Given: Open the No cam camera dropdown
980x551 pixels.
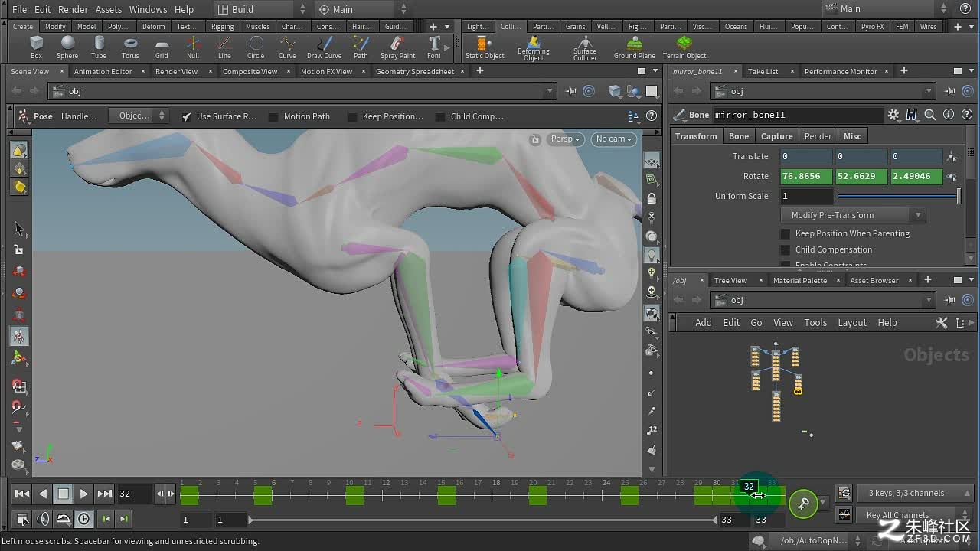Looking at the screenshot, I should (614, 139).
